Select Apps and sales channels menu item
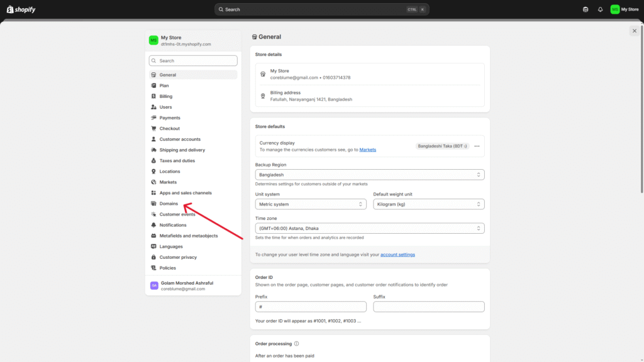Viewport: 644px width, 362px height. click(x=185, y=193)
